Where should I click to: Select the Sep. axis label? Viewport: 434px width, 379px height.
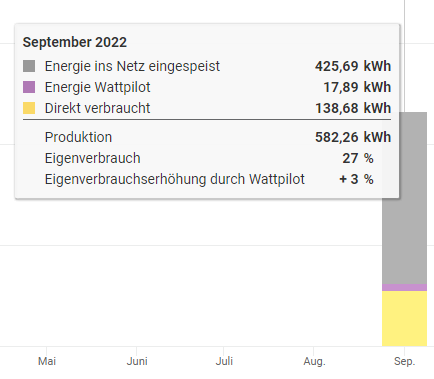(x=405, y=361)
